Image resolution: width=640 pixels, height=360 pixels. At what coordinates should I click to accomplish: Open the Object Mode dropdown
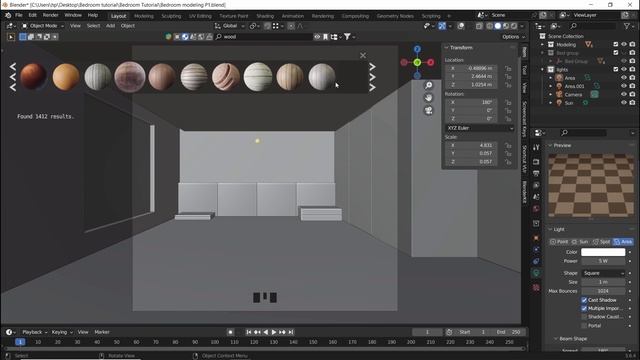(x=43, y=26)
